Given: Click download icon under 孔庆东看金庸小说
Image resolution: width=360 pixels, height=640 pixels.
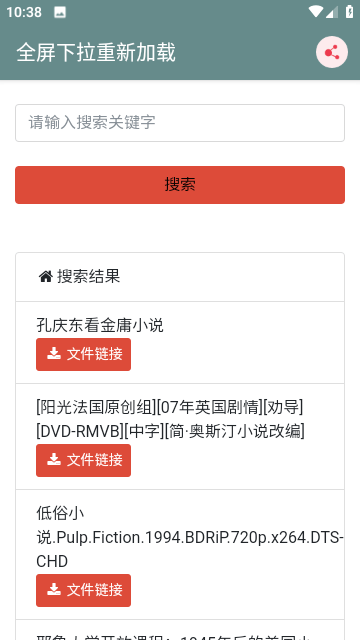Looking at the screenshot, I should click(x=54, y=354).
